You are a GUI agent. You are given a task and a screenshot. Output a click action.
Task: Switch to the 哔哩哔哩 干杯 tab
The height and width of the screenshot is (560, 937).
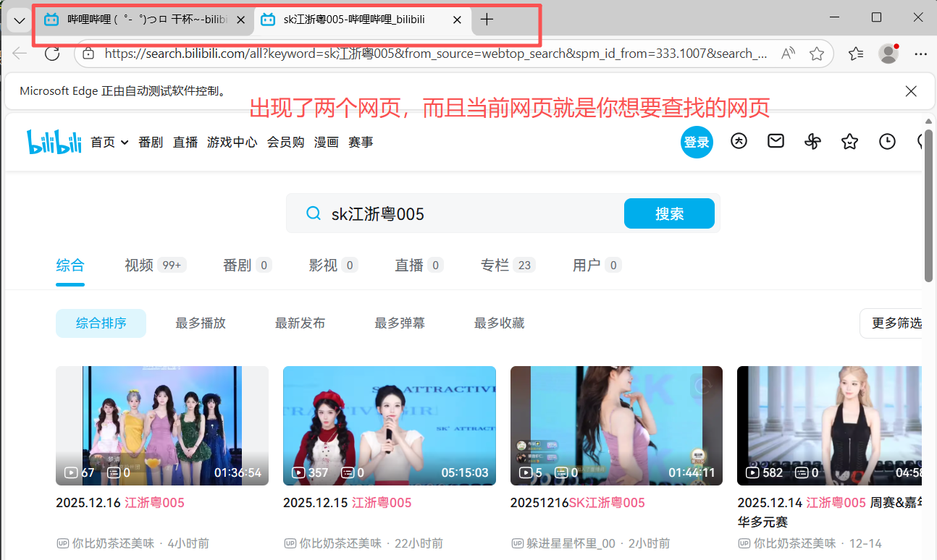(x=145, y=20)
